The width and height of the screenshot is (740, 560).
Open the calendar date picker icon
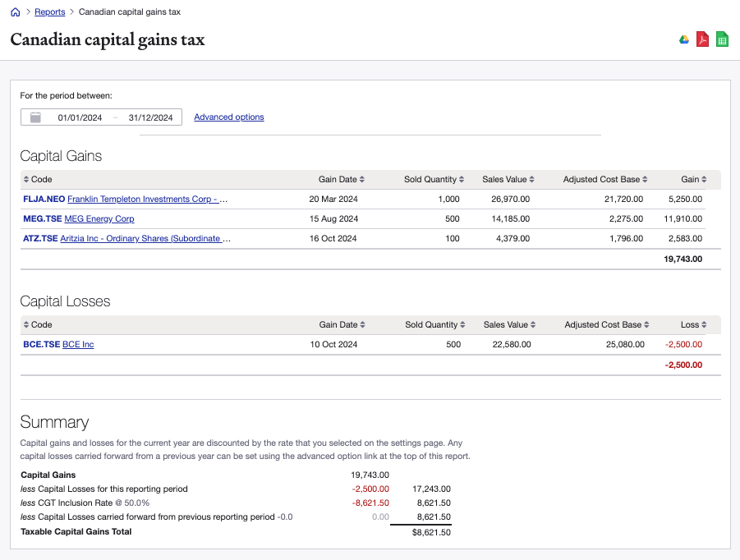[x=35, y=117]
